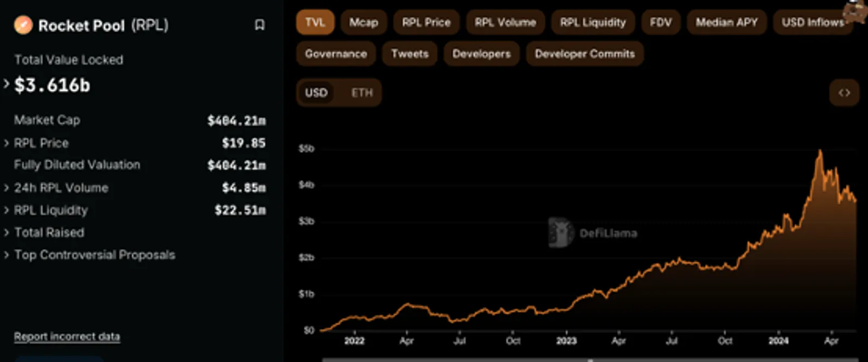Toggle the Governance chart metric

click(336, 54)
